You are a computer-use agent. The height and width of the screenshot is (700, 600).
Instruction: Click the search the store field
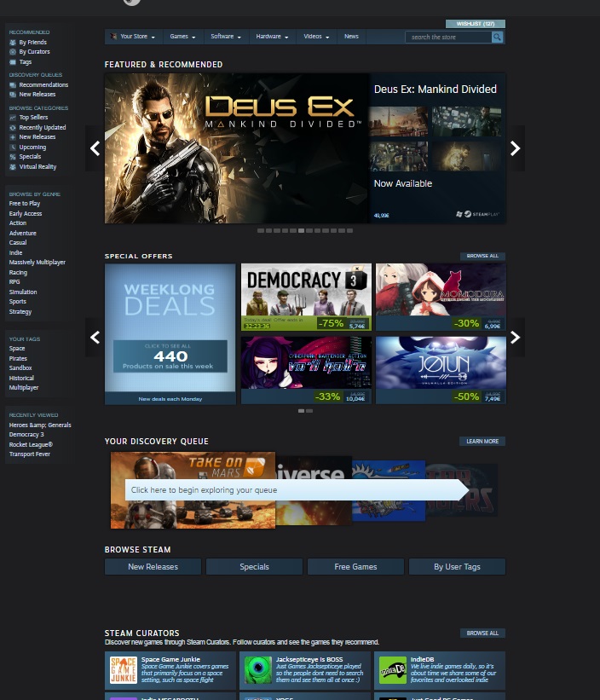[448, 37]
